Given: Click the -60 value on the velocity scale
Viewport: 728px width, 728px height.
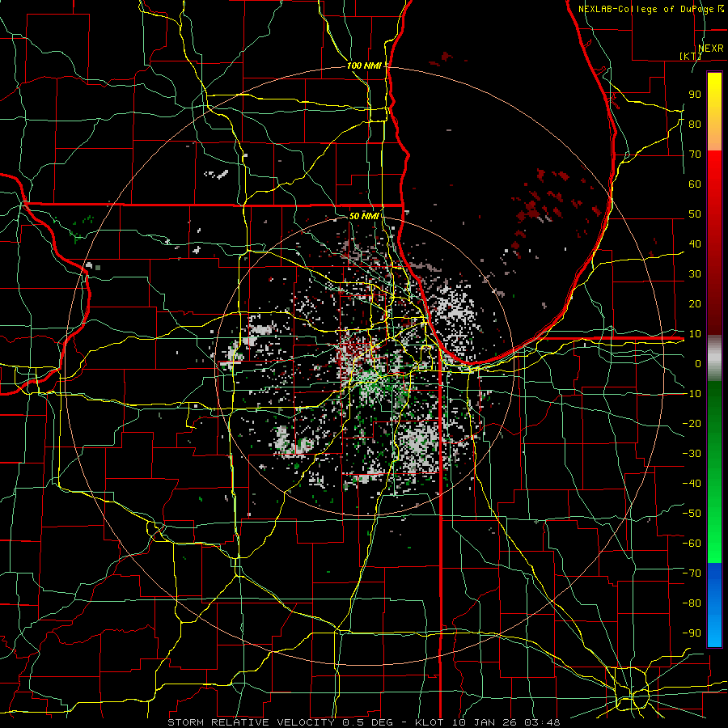Looking at the screenshot, I should 692,544.
